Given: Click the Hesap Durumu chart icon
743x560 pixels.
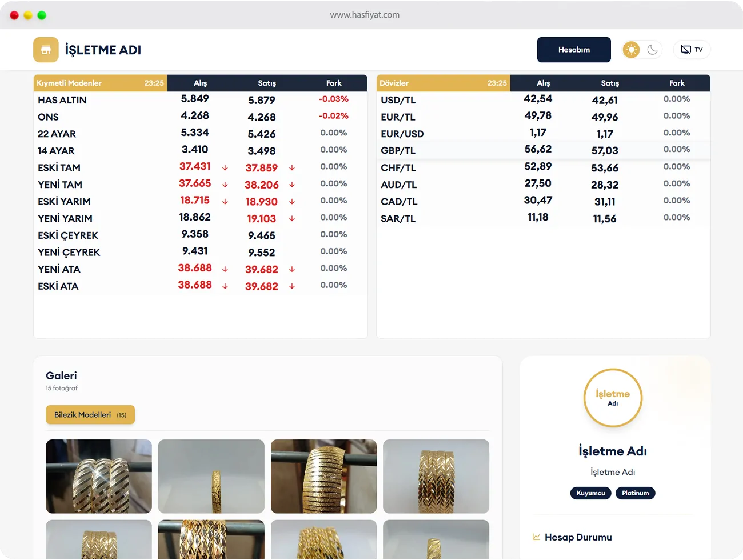Looking at the screenshot, I should click(536, 537).
